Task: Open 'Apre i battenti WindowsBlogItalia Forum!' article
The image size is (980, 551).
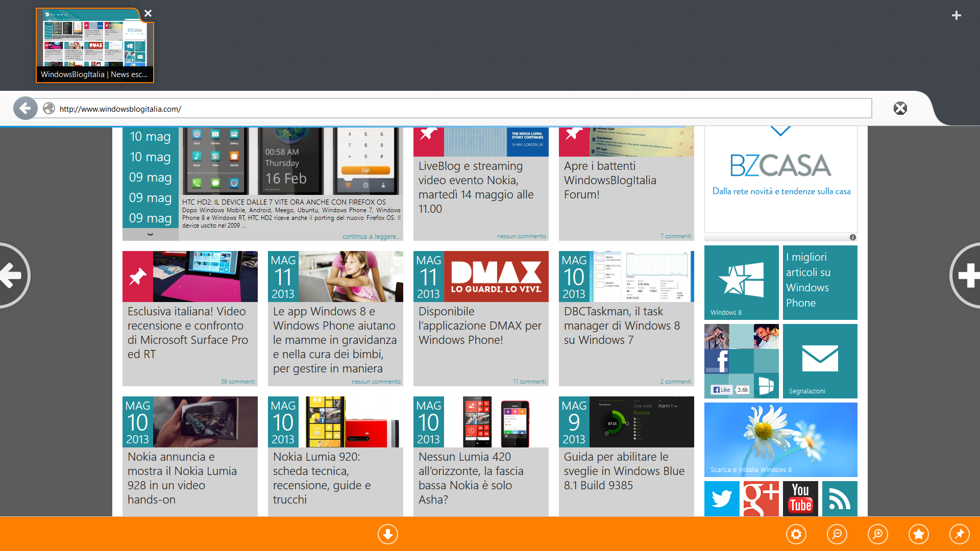Action: [610, 180]
